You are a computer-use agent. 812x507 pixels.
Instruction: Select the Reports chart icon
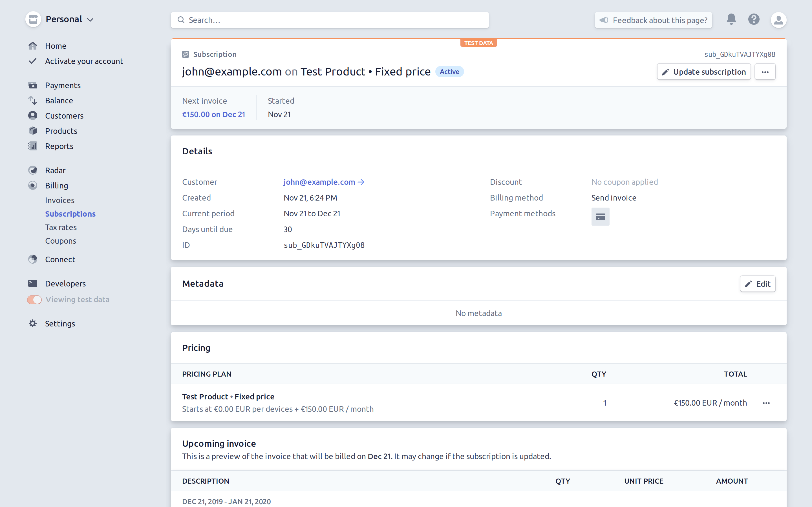33,146
